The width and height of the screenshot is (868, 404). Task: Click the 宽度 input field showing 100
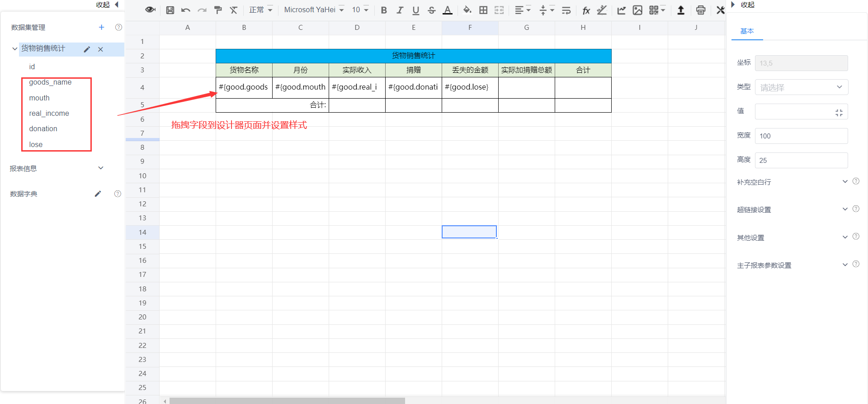(801, 136)
